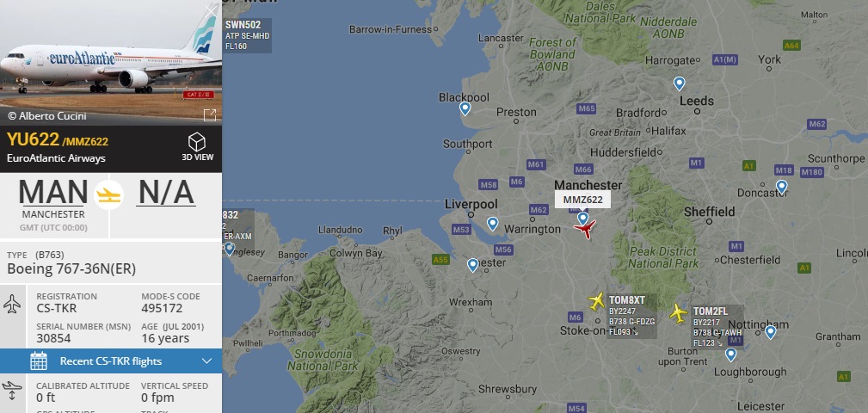868x413 pixels.
Task: Close the flight details panel
Action: [211, 10]
